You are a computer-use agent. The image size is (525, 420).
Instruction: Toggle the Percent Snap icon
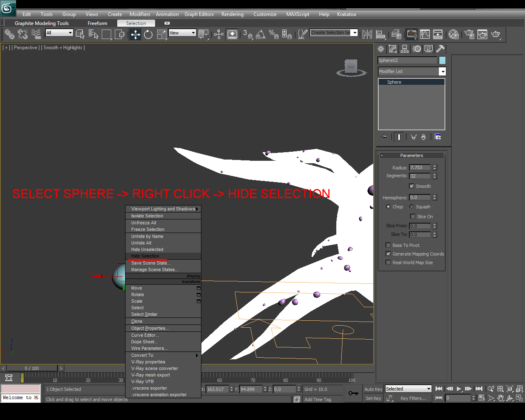[x=274, y=34]
